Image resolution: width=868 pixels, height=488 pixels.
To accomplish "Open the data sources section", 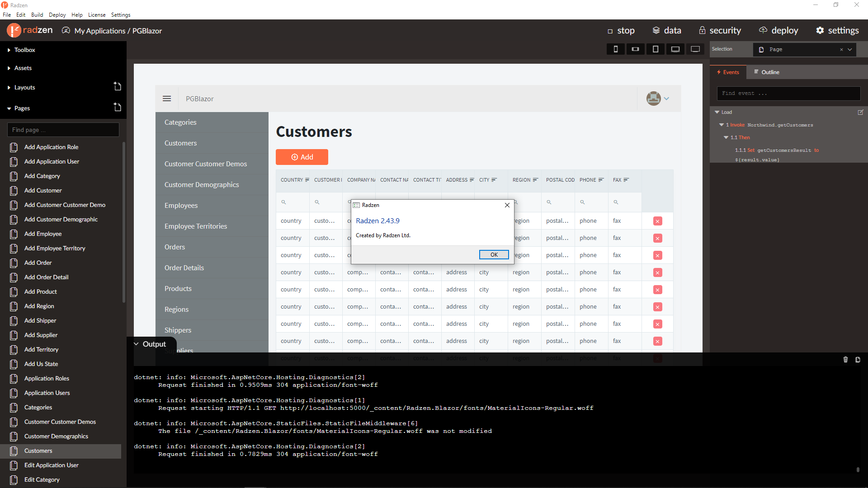I will click(667, 30).
